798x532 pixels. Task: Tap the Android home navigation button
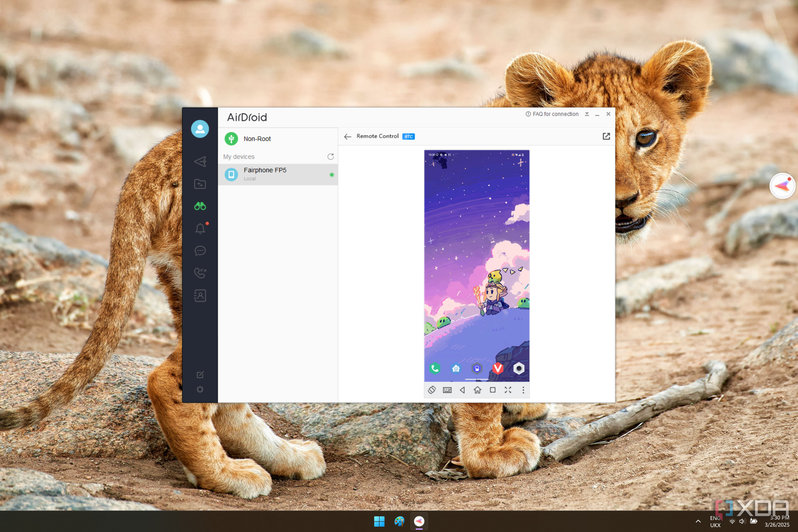pos(477,390)
